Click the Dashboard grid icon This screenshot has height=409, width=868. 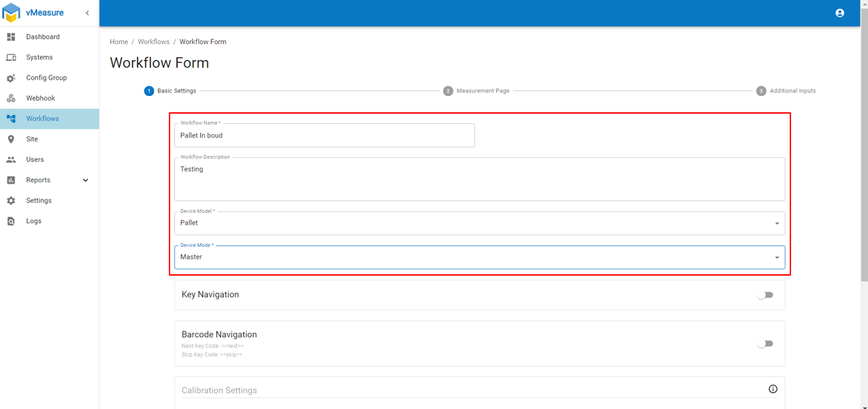point(11,37)
